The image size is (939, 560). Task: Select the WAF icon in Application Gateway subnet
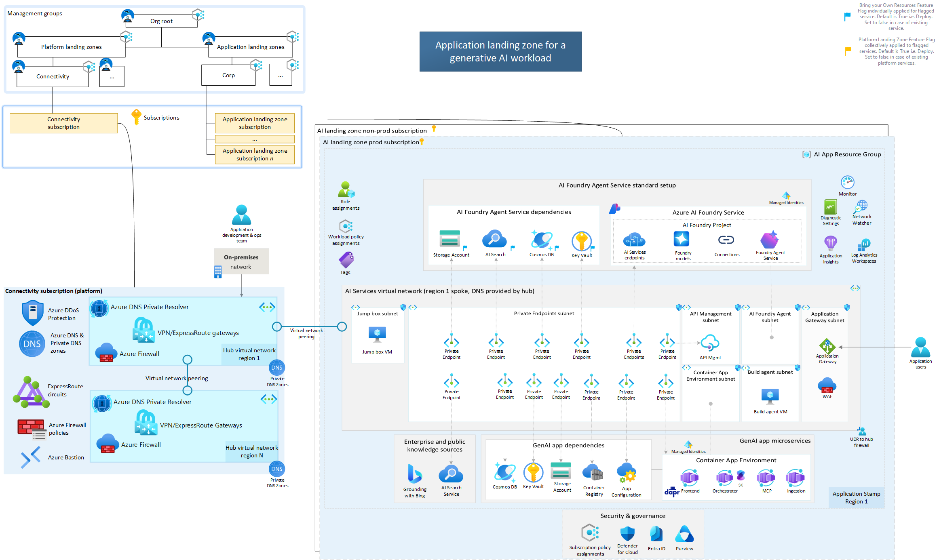pyautogui.click(x=827, y=386)
